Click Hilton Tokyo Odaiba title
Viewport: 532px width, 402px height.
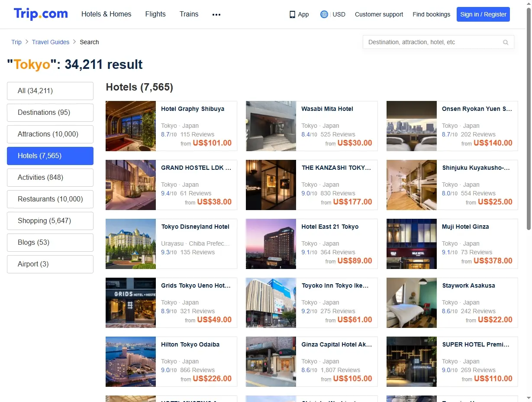(190, 345)
